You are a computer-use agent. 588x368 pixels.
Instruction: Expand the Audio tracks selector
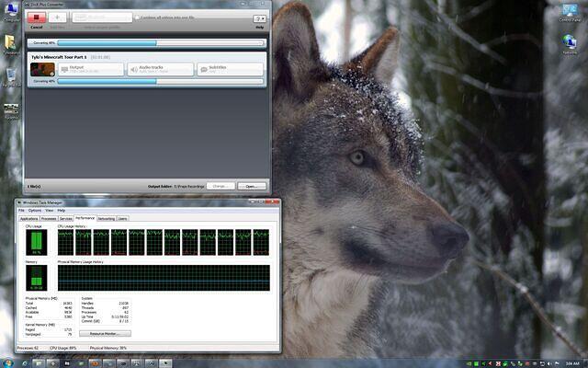161,69
